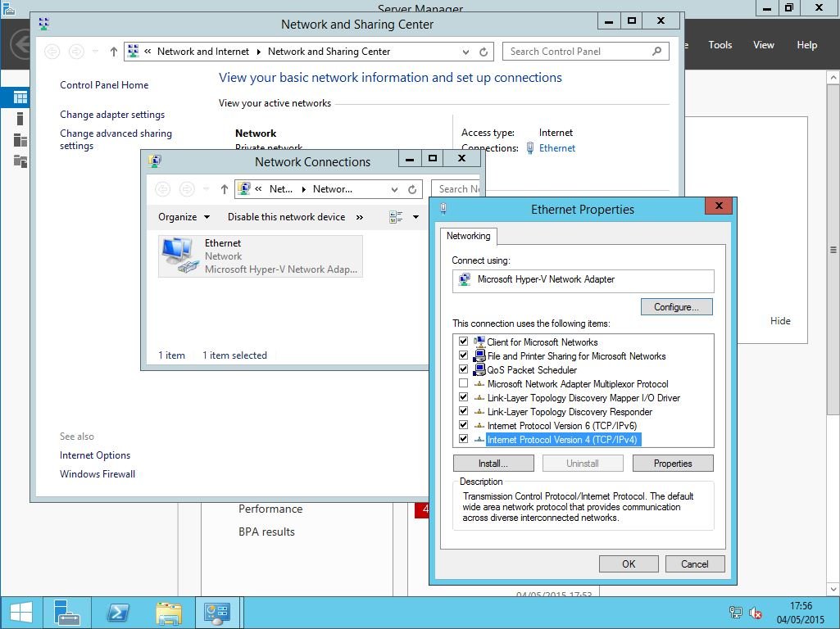
Task: Click the Search Control Panel field
Action: [x=585, y=52]
